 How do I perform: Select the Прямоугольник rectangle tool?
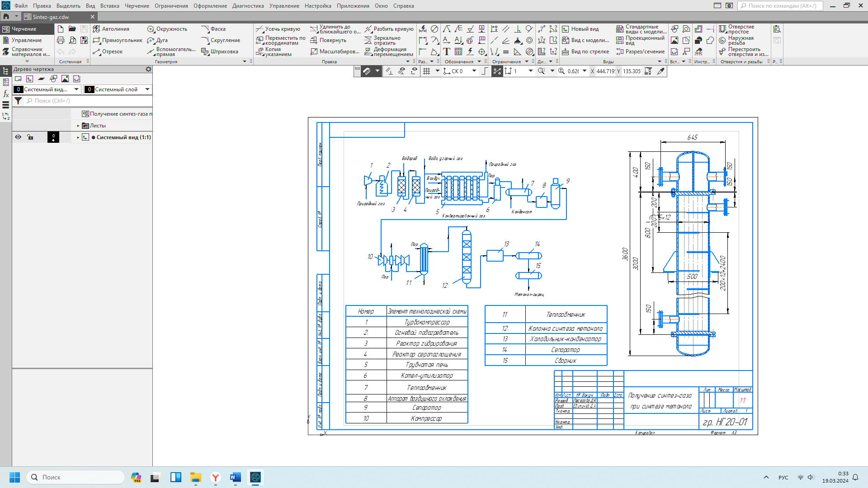pos(118,40)
